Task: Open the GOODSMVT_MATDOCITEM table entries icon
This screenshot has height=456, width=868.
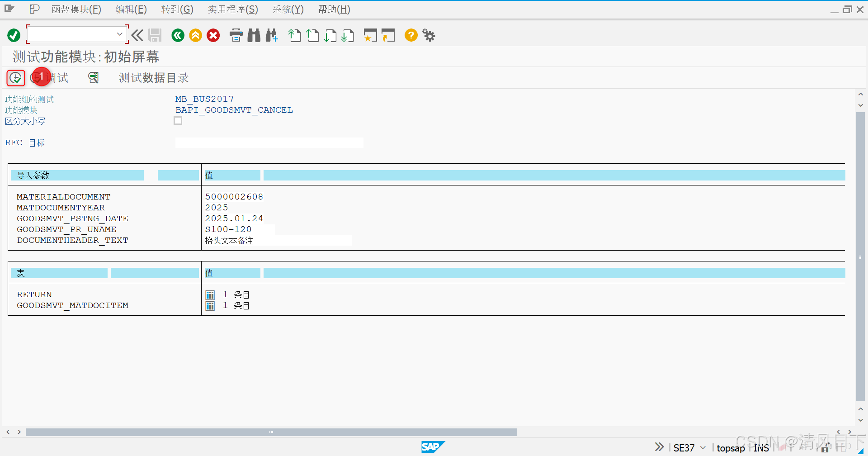Action: tap(210, 305)
